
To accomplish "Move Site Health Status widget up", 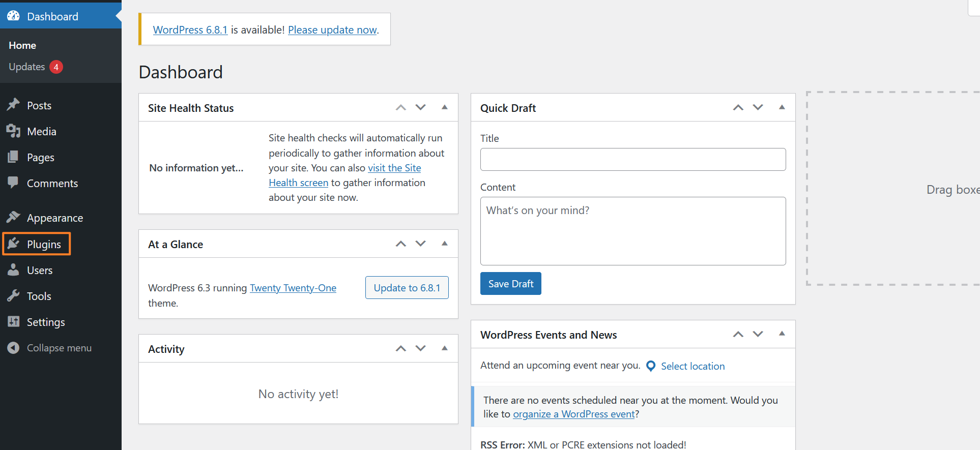I will coord(401,107).
